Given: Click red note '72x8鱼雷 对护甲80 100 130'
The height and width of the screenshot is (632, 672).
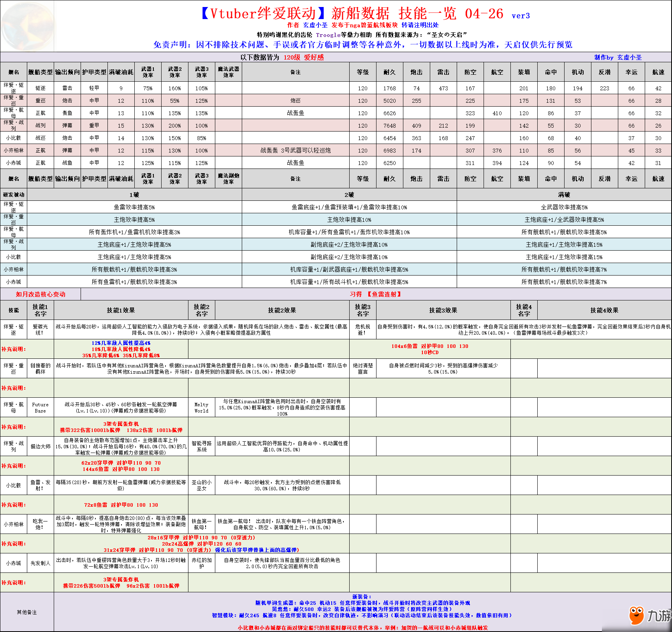Looking at the screenshot, I should (x=121, y=505).
